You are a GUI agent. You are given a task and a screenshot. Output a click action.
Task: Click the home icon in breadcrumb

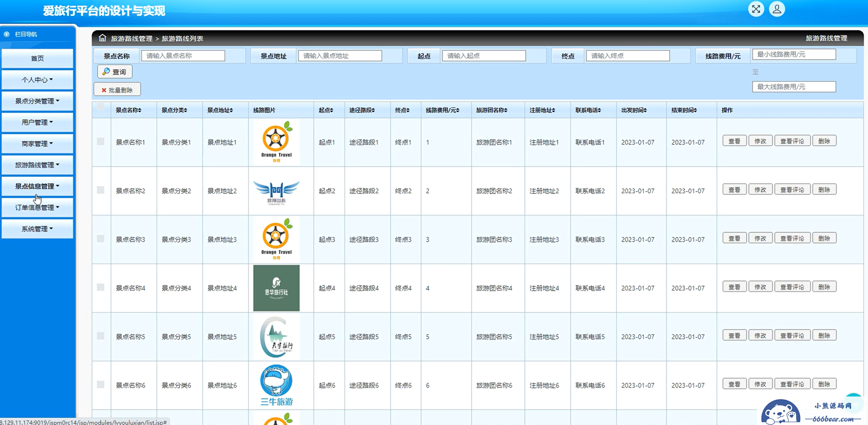pyautogui.click(x=103, y=38)
